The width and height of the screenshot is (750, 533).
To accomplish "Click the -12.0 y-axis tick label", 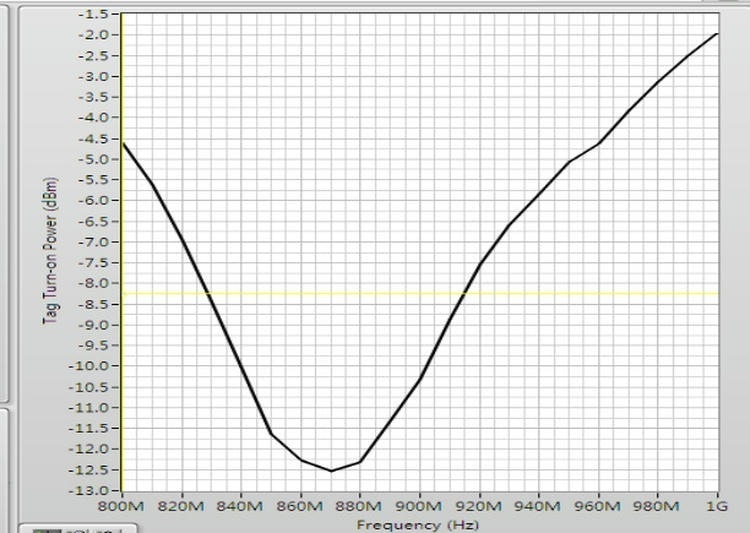I will tap(90, 449).
